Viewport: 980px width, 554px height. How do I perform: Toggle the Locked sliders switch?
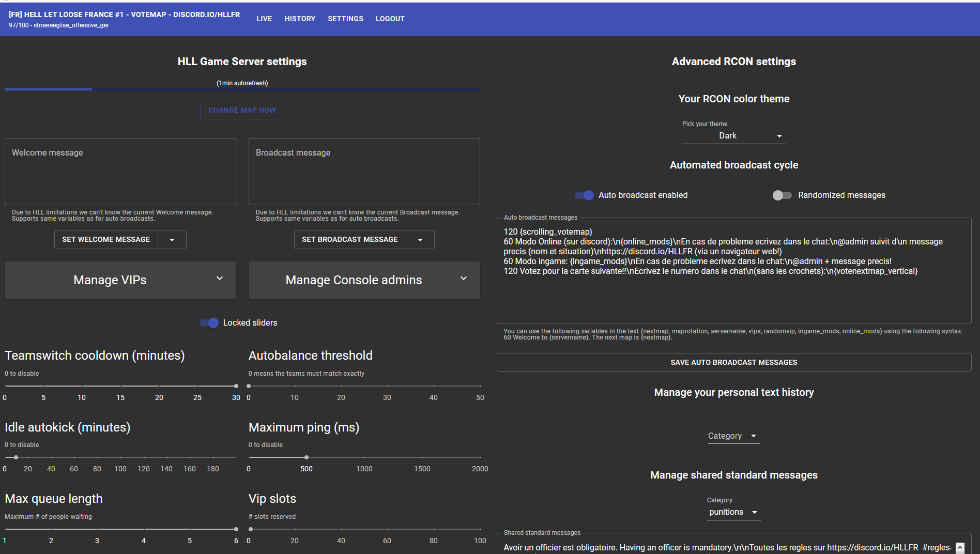point(209,323)
